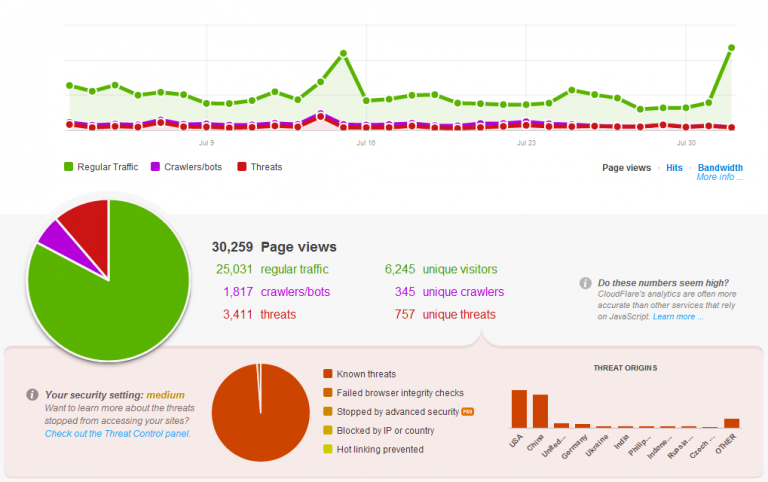Click the 'India' axis label
This screenshot has height=482, width=768.
tap(622, 441)
